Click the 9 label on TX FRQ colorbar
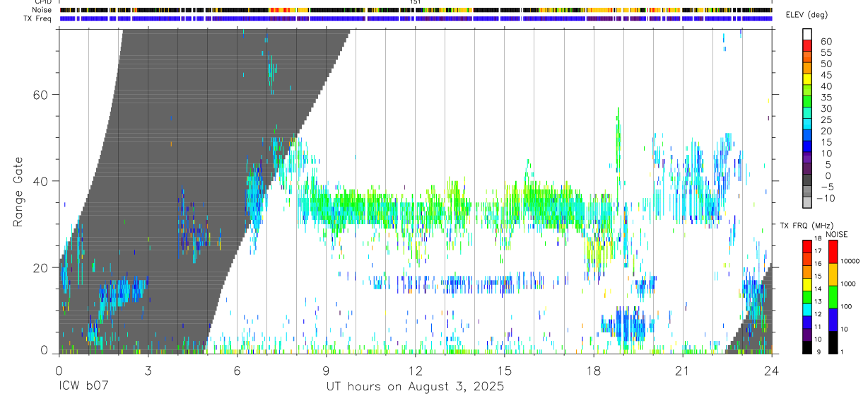The image size is (868, 401). 819,353
